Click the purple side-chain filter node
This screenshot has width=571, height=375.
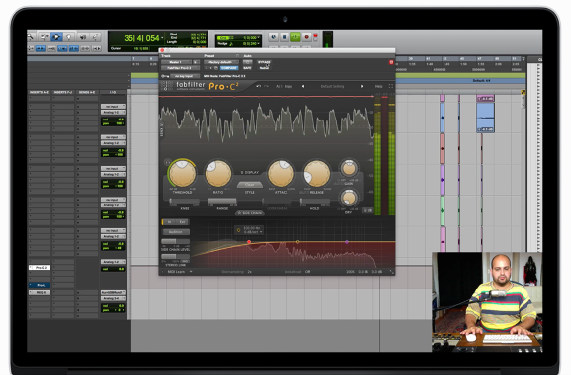pyautogui.click(x=347, y=242)
